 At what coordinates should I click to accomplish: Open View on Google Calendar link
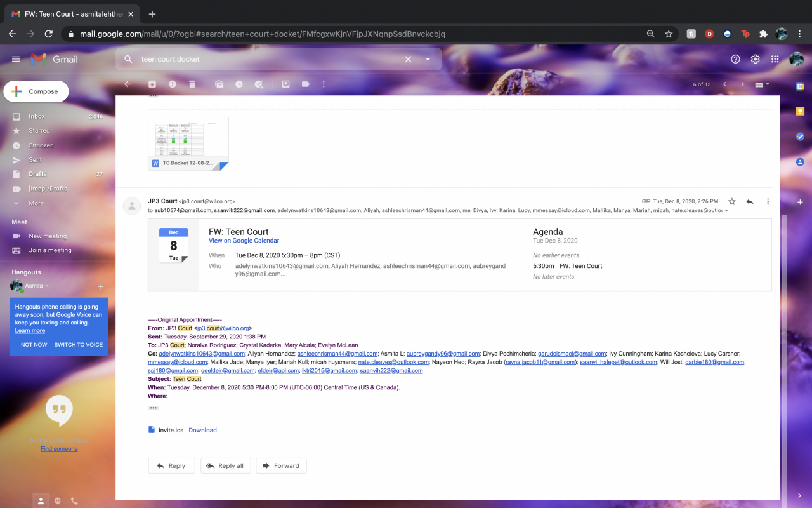(244, 241)
